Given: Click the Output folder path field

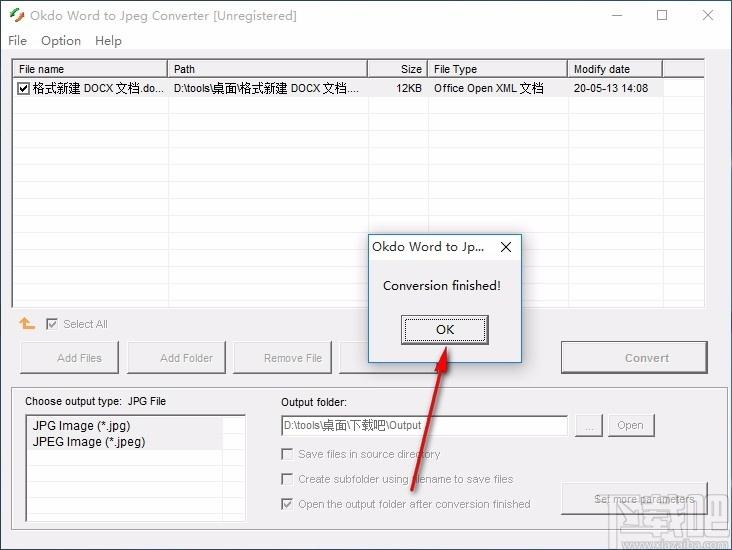Looking at the screenshot, I should pyautogui.click(x=424, y=425).
